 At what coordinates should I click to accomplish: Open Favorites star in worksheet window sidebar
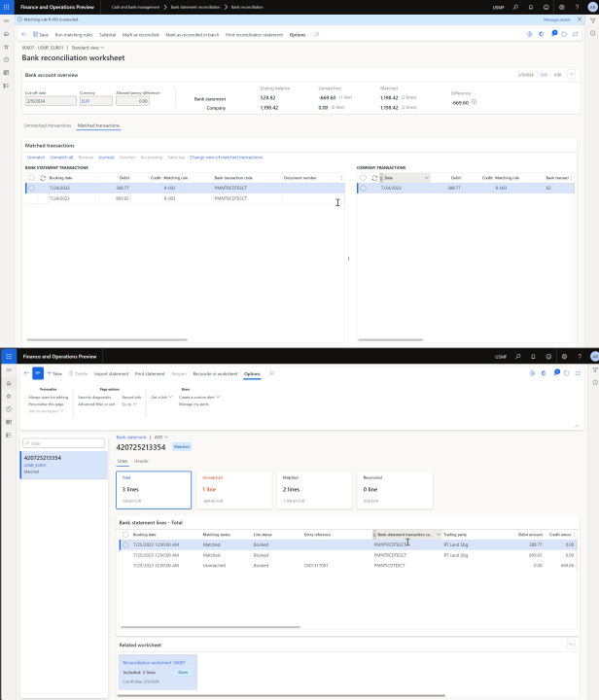pos(6,47)
